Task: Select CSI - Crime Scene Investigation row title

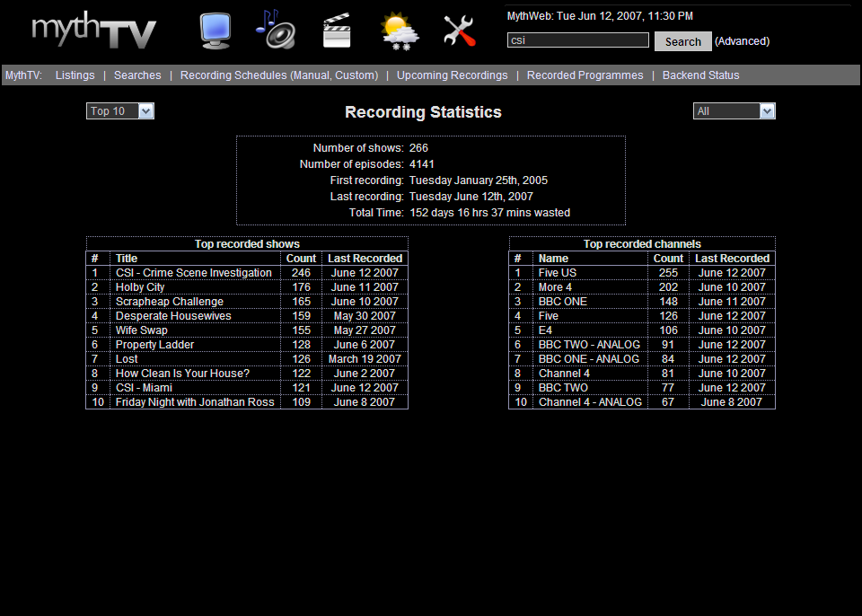Action: pos(194,273)
